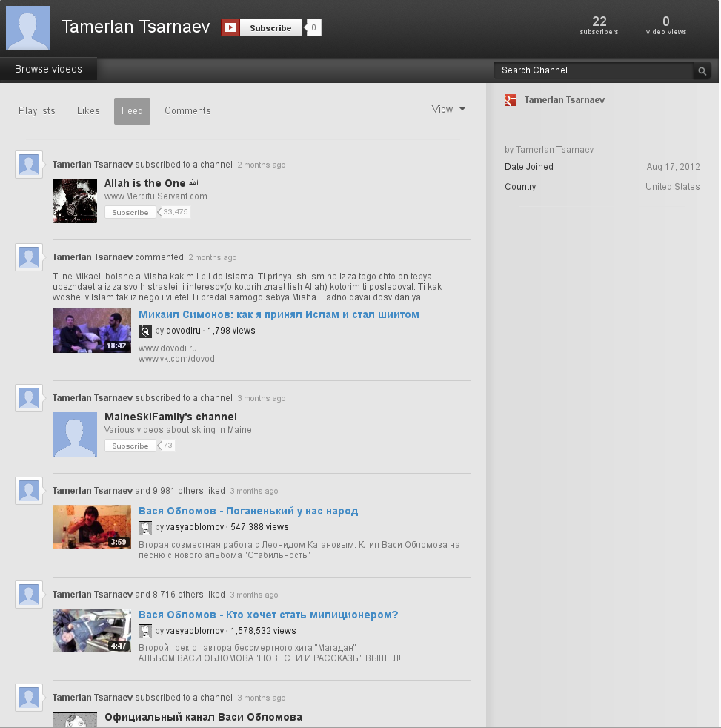This screenshot has width=721, height=728.
Task: Select the Likes tab
Action: (x=88, y=111)
